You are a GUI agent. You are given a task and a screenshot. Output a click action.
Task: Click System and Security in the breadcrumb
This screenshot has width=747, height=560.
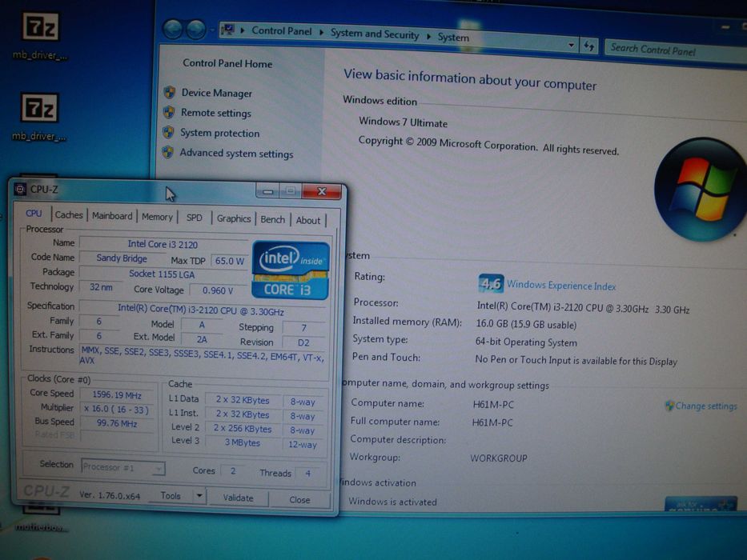point(375,34)
